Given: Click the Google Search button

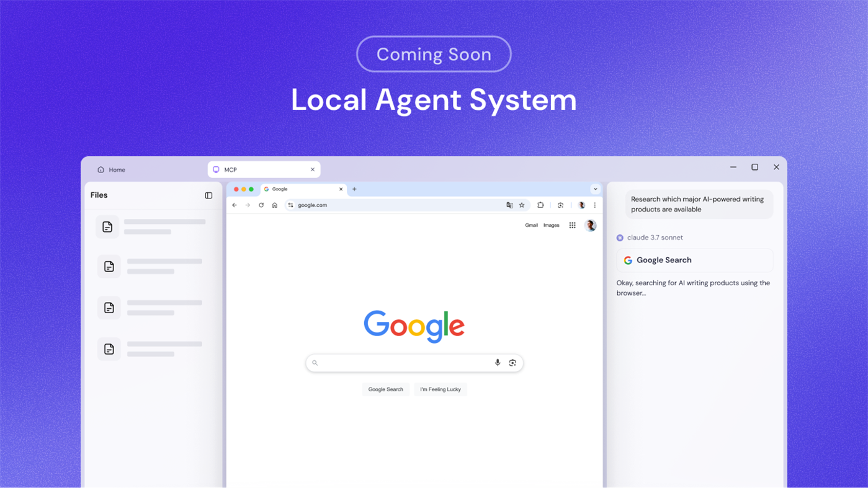Looking at the screenshot, I should tap(386, 389).
